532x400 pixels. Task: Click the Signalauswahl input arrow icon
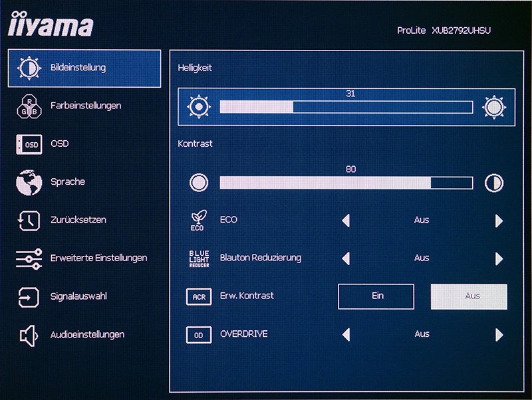(x=29, y=297)
